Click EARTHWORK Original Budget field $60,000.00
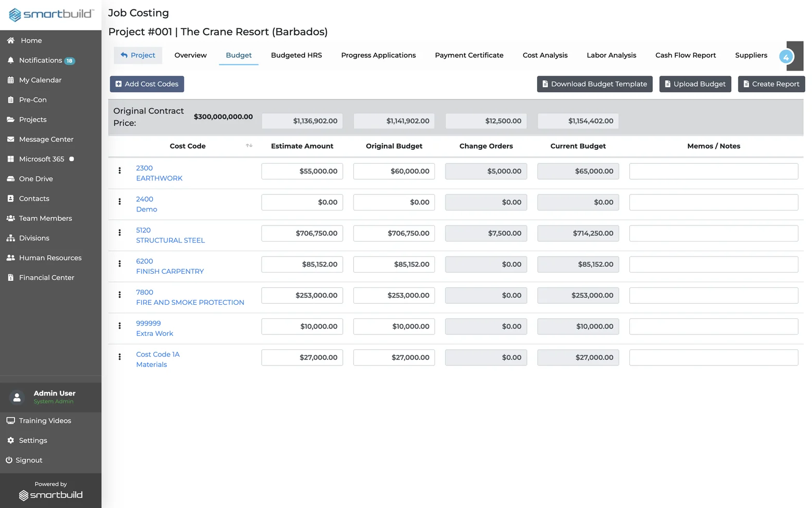The width and height of the screenshot is (812, 508). pyautogui.click(x=394, y=171)
